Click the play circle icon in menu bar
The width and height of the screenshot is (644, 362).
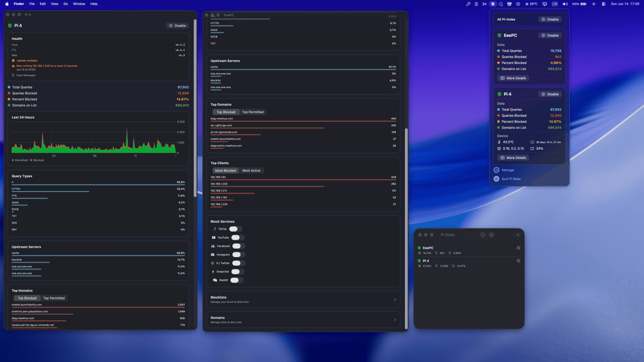[x=518, y=4]
